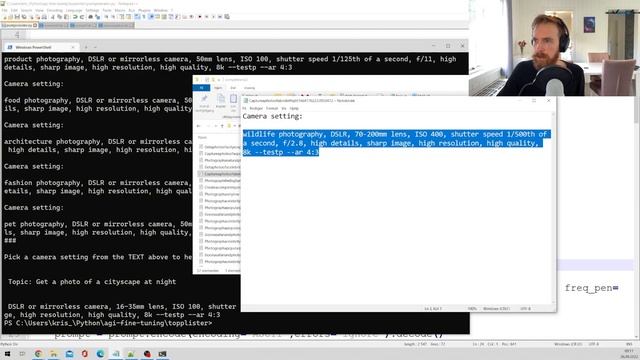
Task: Open the blue Fil tab in File Explorer
Action: [202, 88]
